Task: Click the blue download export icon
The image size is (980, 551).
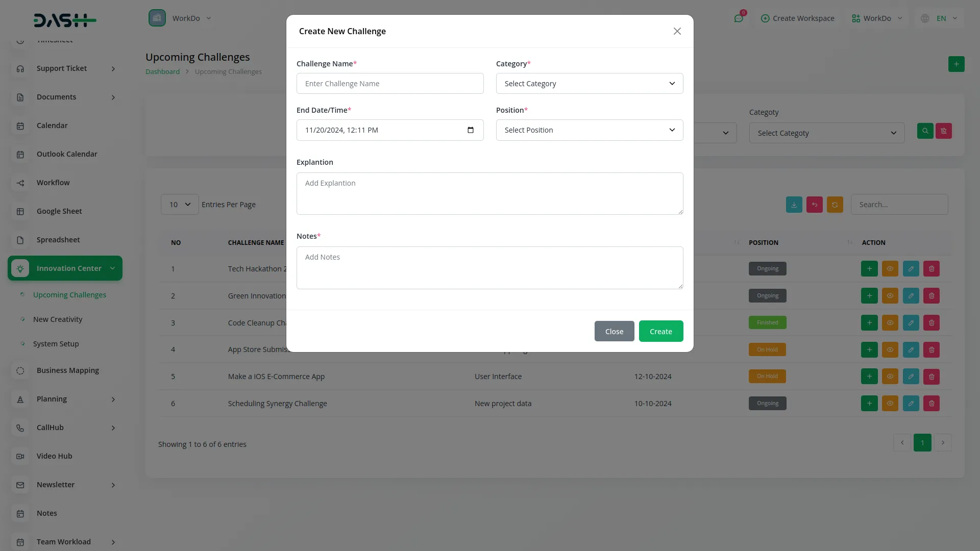Action: point(794,205)
